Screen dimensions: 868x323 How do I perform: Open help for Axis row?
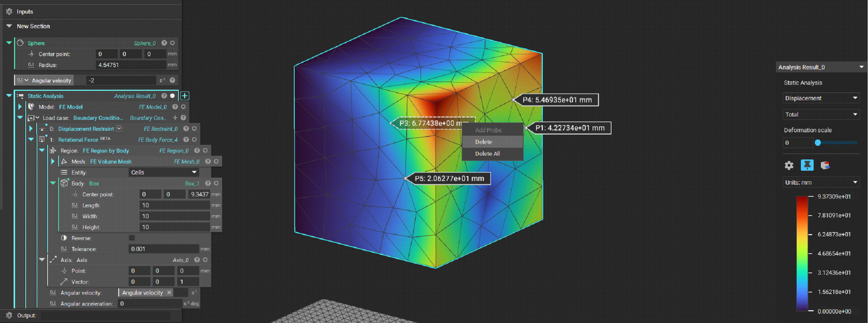[x=197, y=260]
